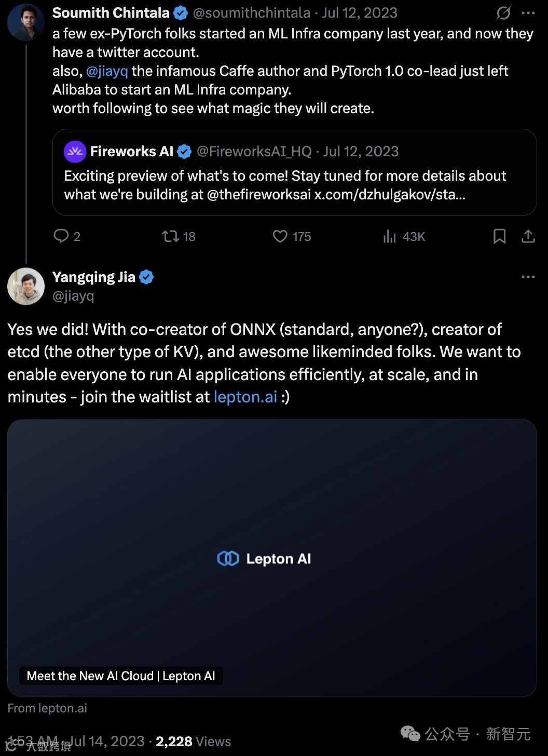View analytics for the 43K views tweet
Screen dimensions: 548x756
tap(390, 237)
